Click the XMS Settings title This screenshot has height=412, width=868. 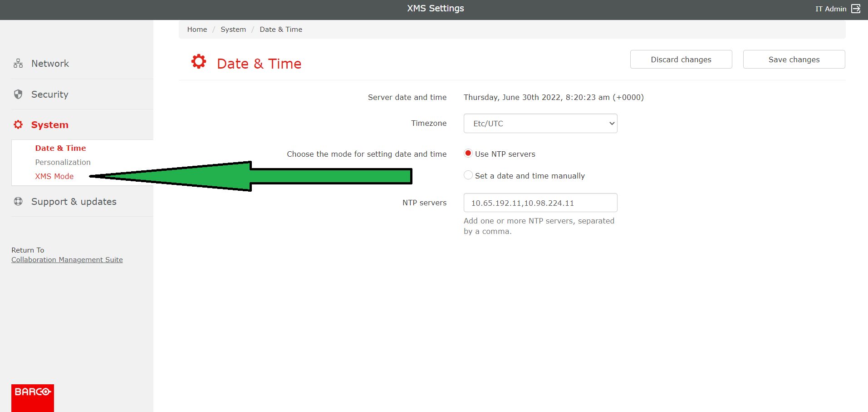tap(436, 9)
